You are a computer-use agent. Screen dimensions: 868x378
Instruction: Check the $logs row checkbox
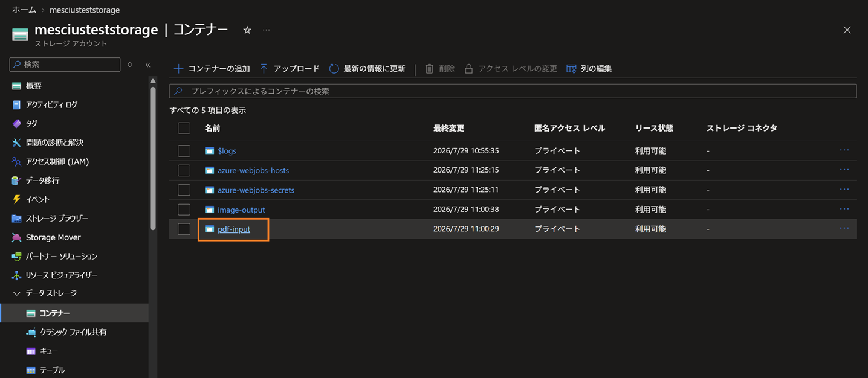(184, 151)
